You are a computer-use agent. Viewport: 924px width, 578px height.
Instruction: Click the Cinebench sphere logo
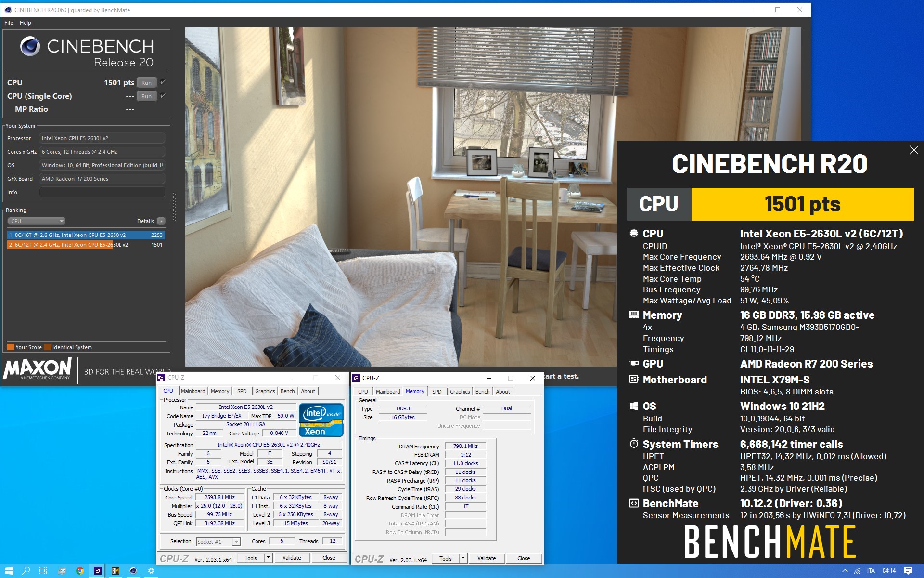point(30,46)
